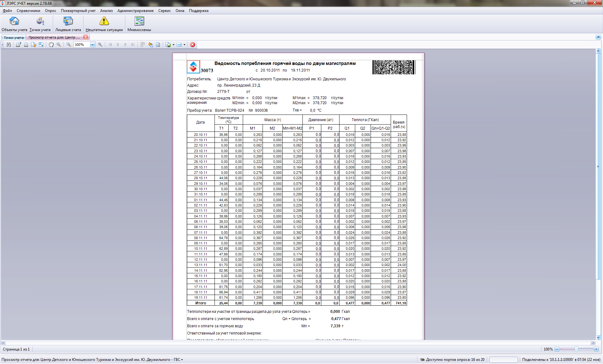Click the red close preview icon

193,45
